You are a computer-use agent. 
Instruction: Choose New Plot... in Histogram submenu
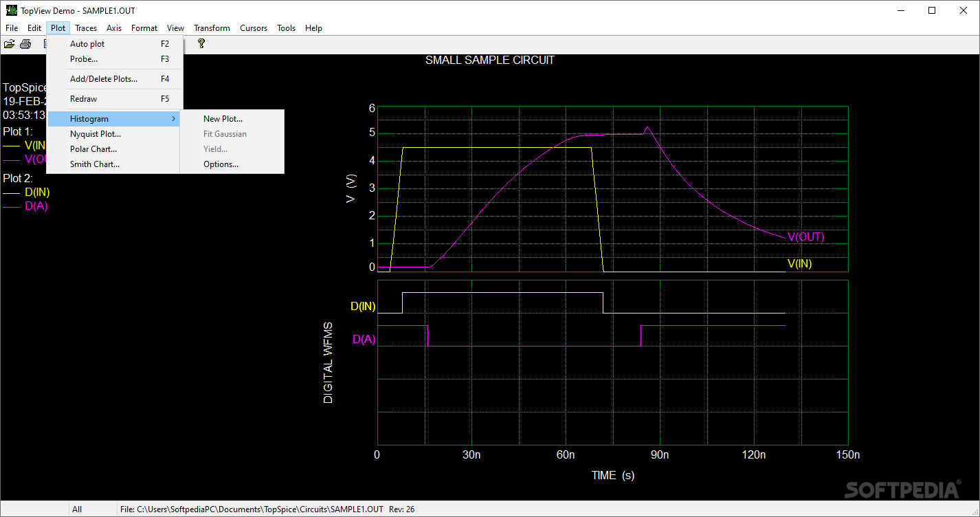tap(232, 119)
